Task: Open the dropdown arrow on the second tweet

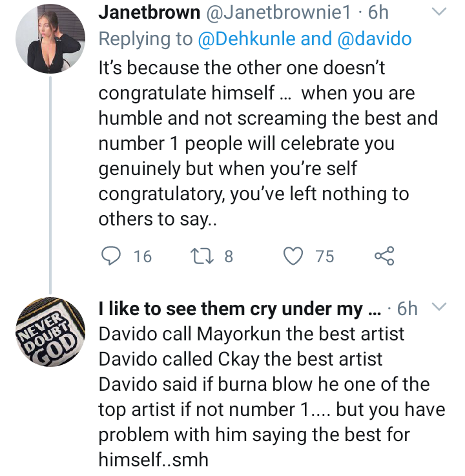Action: coord(439,306)
